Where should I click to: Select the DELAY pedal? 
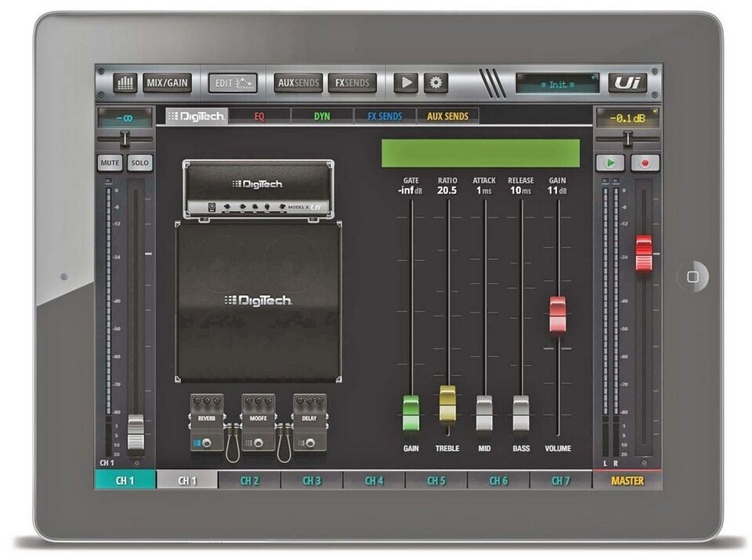click(310, 422)
